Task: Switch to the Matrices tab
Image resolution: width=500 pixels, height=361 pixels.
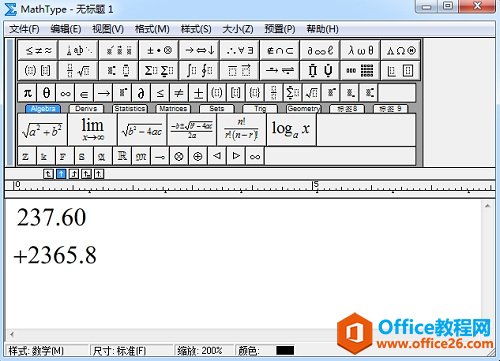Action: click(x=173, y=109)
